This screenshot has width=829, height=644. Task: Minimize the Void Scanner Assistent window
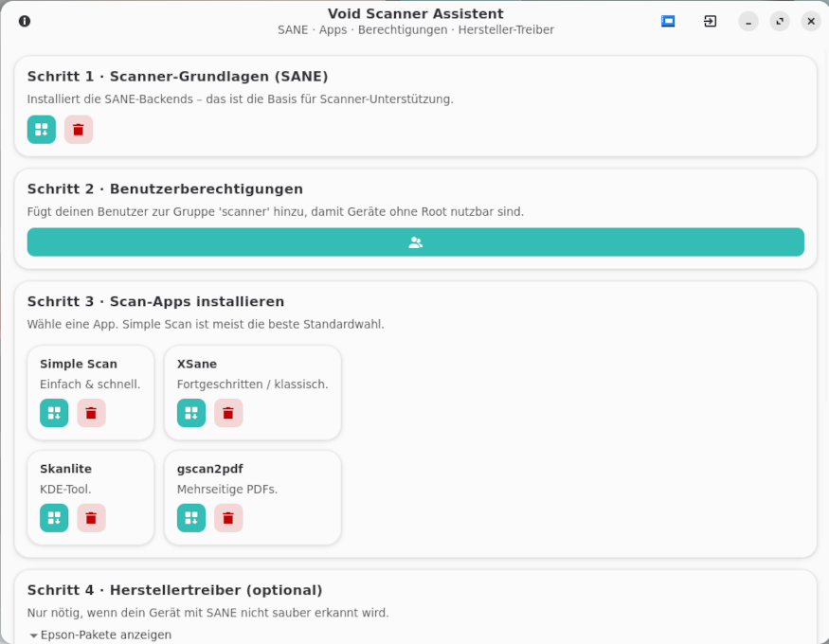point(748,21)
